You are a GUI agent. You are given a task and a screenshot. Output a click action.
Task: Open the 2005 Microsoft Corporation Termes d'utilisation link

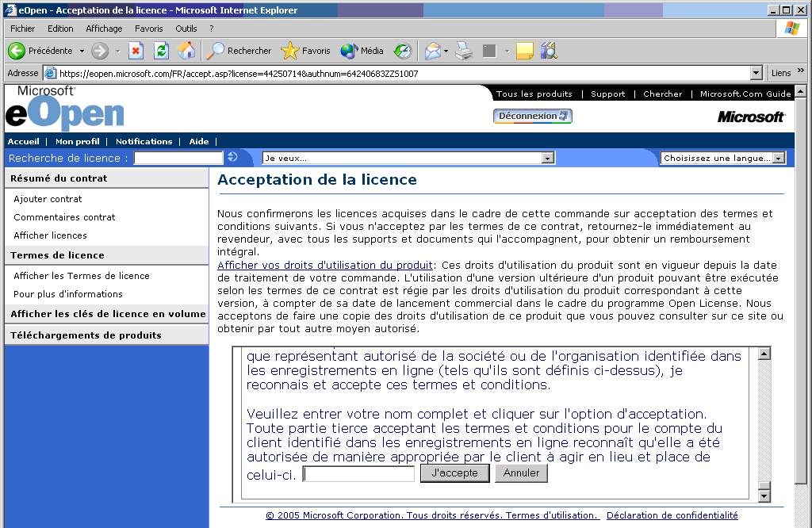pos(432,515)
